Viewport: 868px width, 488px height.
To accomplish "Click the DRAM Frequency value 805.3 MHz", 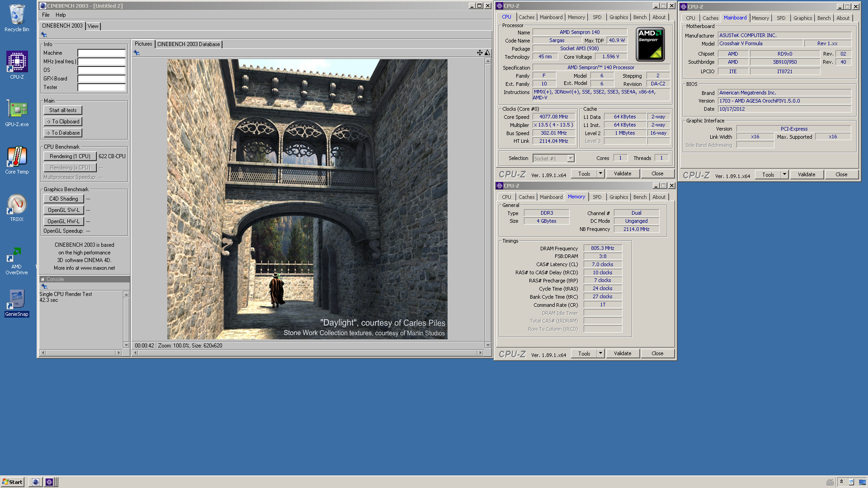I will point(603,248).
